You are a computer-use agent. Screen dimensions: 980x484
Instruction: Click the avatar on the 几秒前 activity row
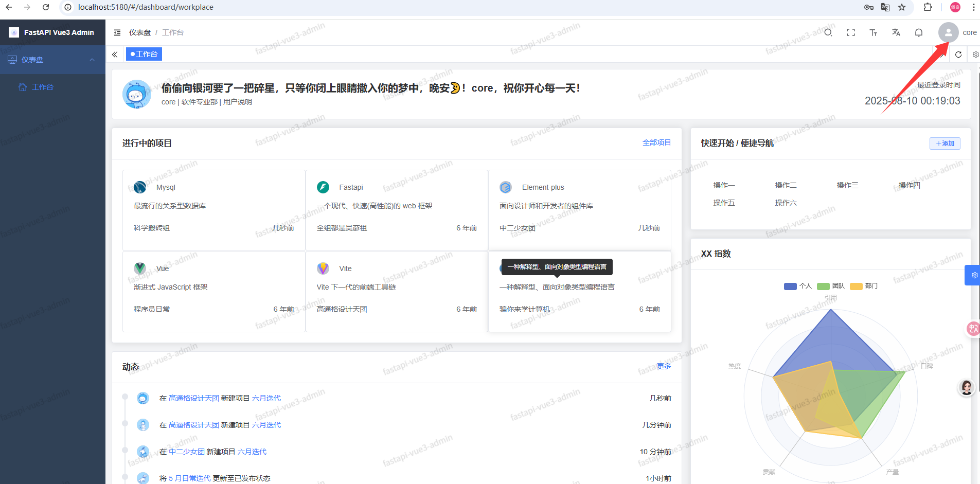(143, 398)
